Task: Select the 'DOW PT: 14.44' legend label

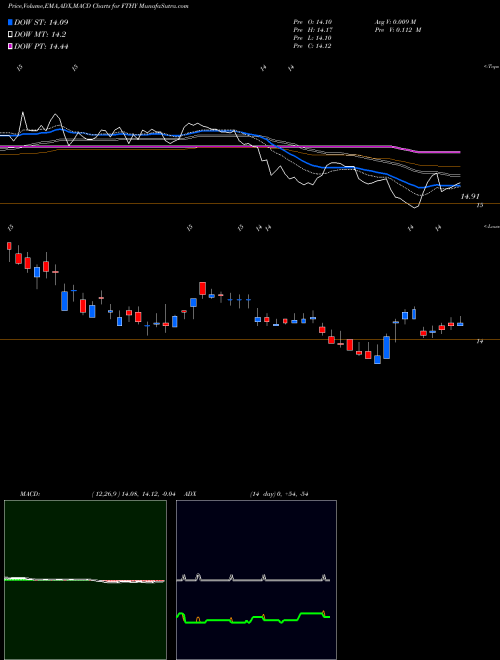Action: point(41,46)
